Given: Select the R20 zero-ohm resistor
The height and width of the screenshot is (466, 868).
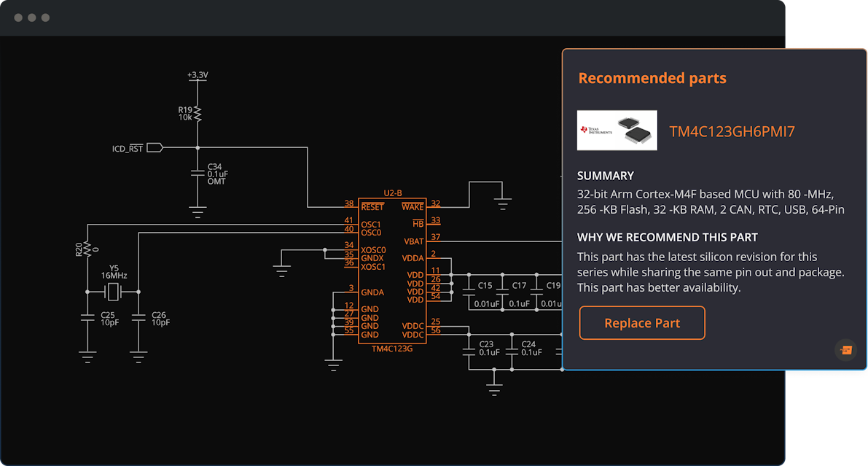Looking at the screenshot, I should 87,248.
